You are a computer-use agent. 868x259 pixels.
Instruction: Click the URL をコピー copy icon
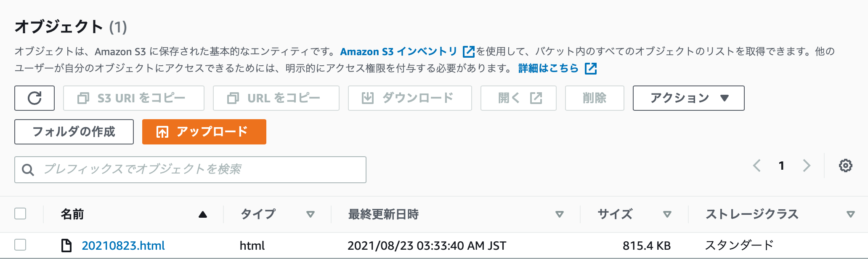coord(233,98)
